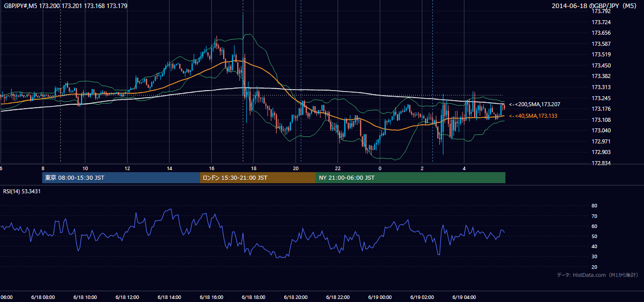This screenshot has width=644, height=302.
Task: Click RSI scale value 70
Action: tap(595, 216)
